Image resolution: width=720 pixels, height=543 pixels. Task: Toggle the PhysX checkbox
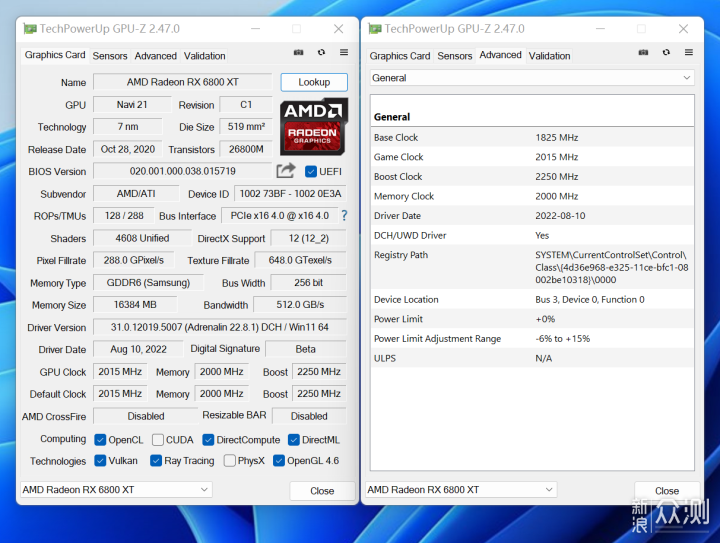pos(230,460)
